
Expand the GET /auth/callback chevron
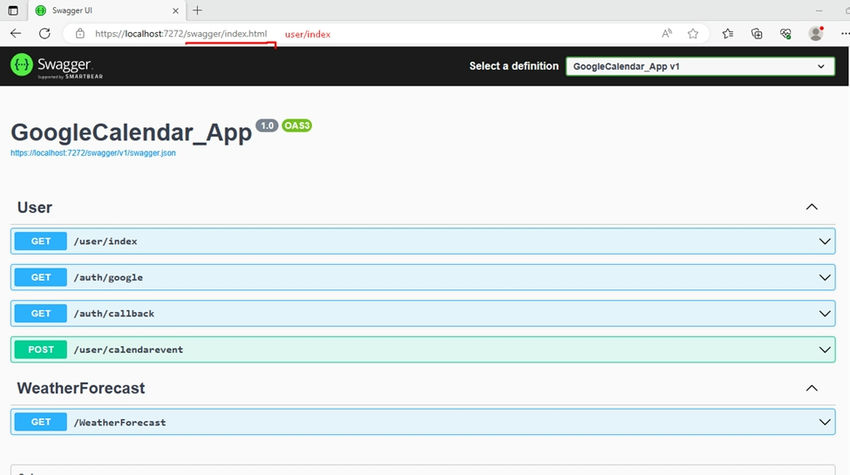tap(825, 313)
